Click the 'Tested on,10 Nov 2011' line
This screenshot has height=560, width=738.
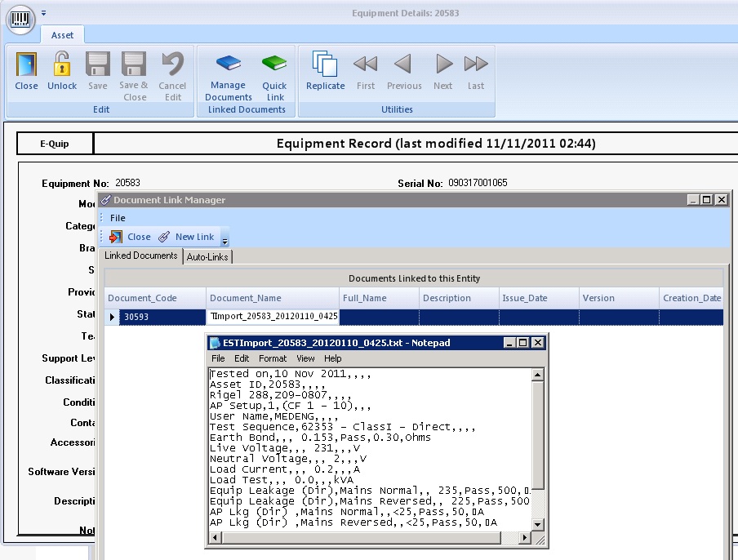click(291, 374)
